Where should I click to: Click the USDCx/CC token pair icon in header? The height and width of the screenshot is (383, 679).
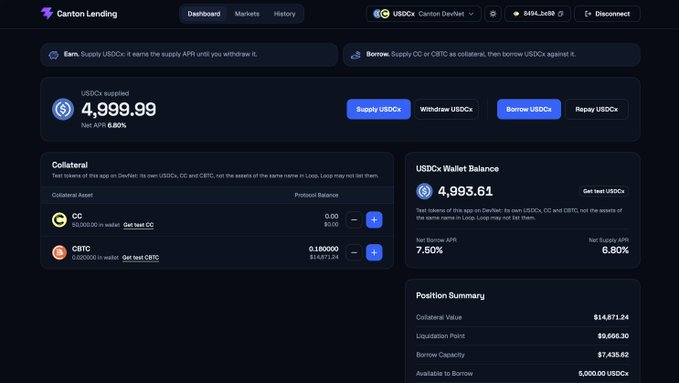[381, 14]
